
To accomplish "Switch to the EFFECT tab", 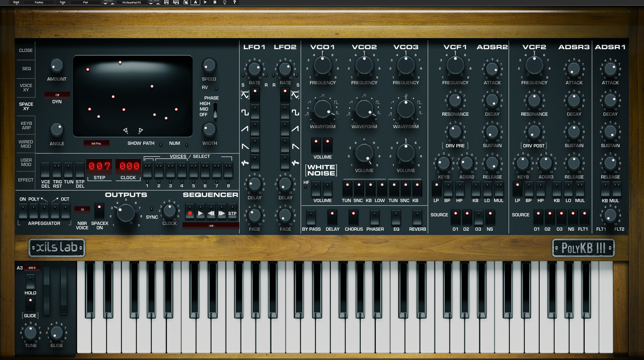I will click(x=25, y=180).
